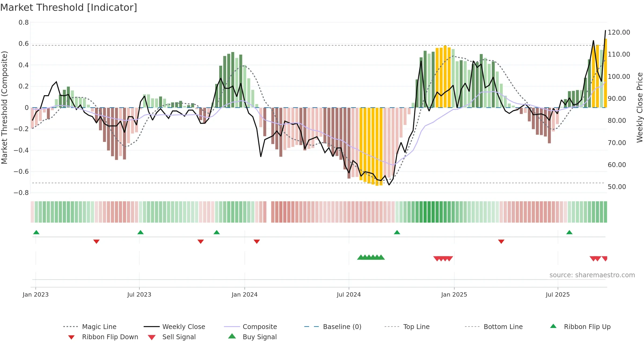
Task: Click the Jul 2023 x-axis label
Action: click(139, 294)
